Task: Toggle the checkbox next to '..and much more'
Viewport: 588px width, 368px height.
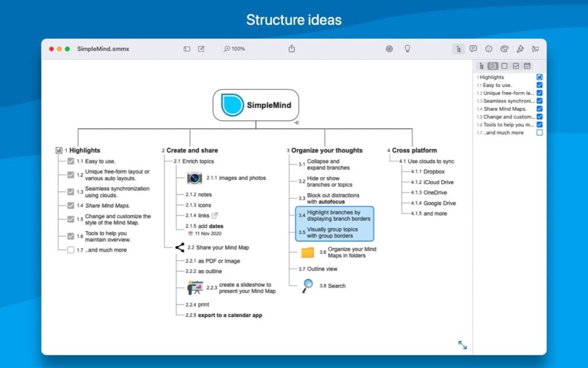Action: click(539, 132)
